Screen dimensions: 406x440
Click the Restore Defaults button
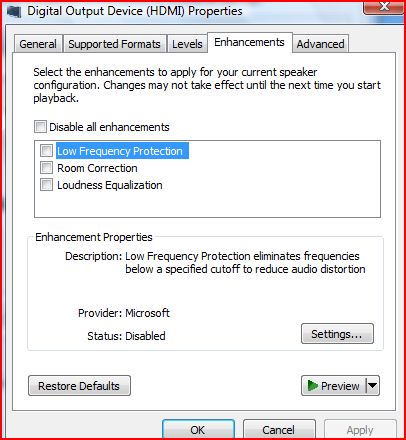(79, 386)
